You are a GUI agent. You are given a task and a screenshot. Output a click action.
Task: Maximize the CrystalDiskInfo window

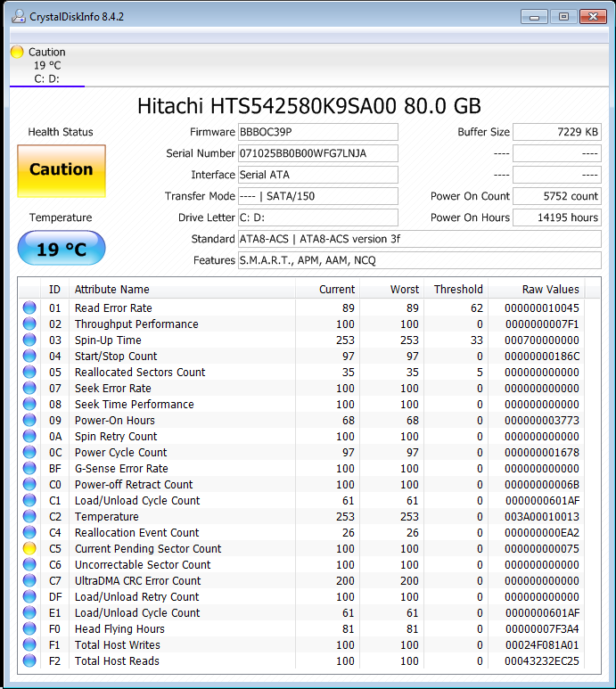pyautogui.click(x=563, y=17)
